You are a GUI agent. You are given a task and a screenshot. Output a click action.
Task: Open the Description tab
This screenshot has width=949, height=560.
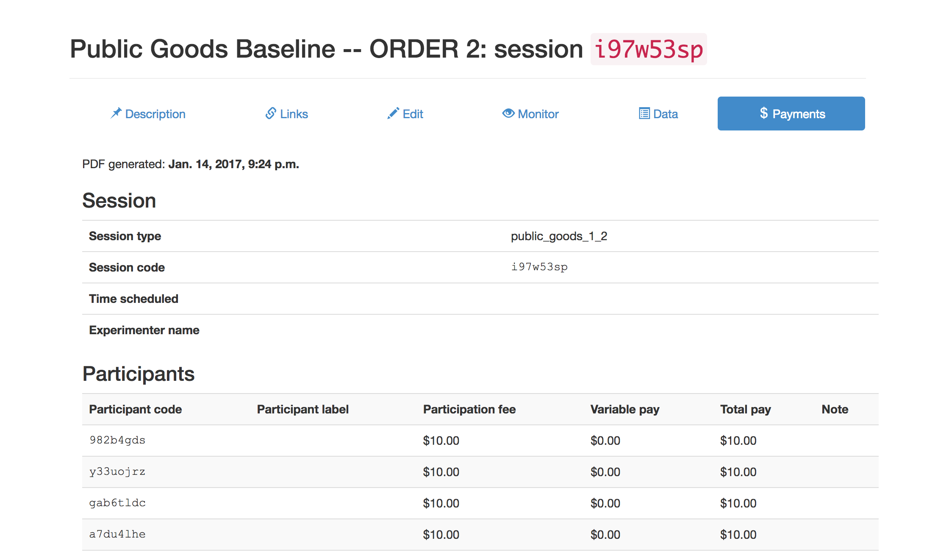pos(155,114)
